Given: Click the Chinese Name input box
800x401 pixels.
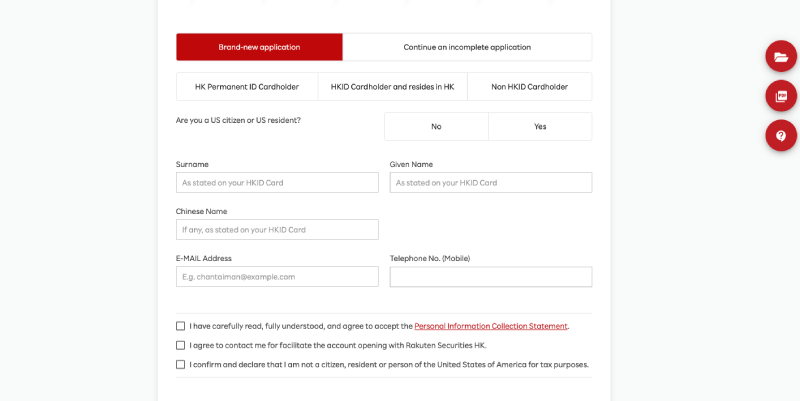Looking at the screenshot, I should (x=277, y=230).
